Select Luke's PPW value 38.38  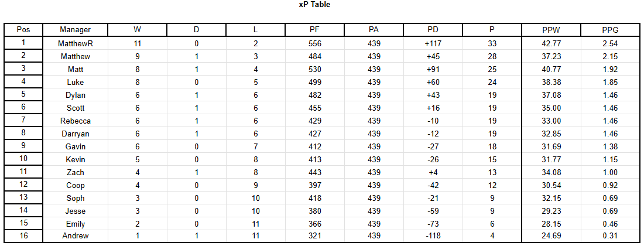tap(551, 82)
